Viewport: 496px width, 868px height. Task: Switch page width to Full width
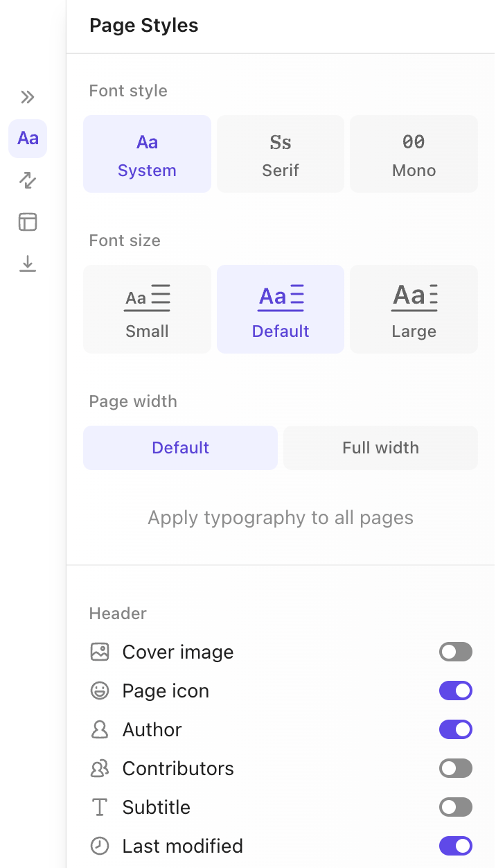point(380,448)
